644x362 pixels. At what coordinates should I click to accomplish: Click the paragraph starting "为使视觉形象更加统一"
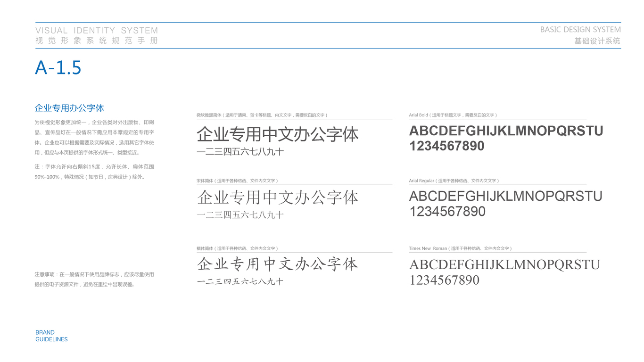coord(94,137)
